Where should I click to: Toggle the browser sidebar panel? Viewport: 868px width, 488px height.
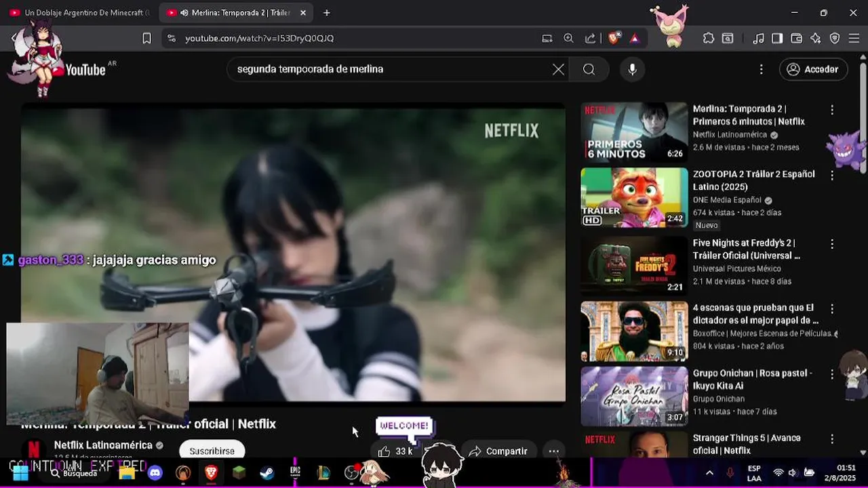(x=777, y=39)
